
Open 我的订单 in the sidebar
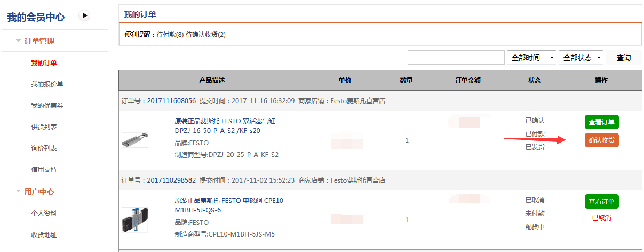pyautogui.click(x=44, y=63)
